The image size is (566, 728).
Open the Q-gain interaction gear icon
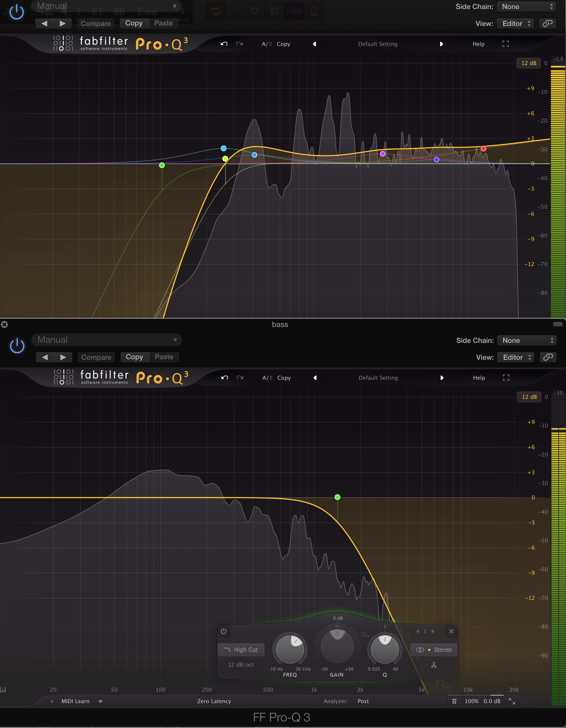pyautogui.click(x=365, y=634)
